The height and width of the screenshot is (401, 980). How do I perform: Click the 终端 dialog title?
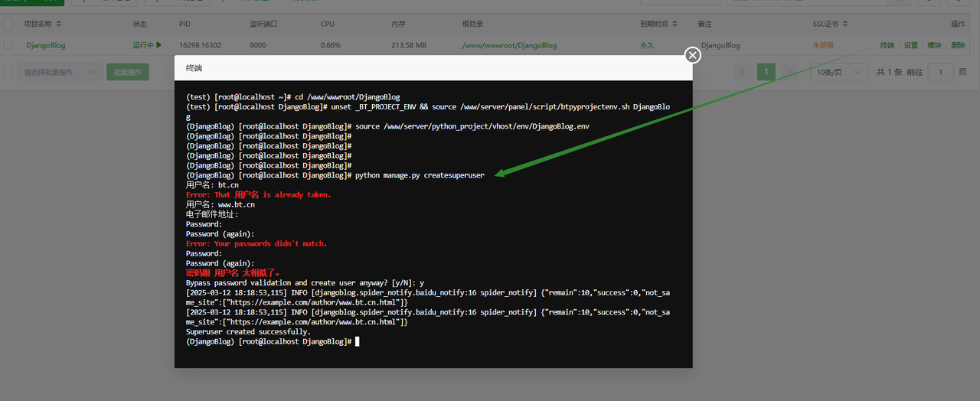194,68
